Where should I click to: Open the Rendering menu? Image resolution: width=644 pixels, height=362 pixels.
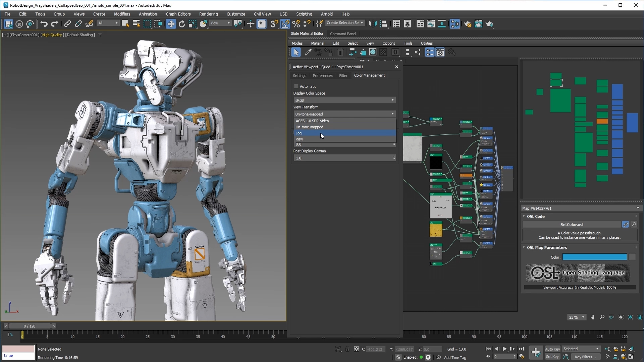(208, 14)
